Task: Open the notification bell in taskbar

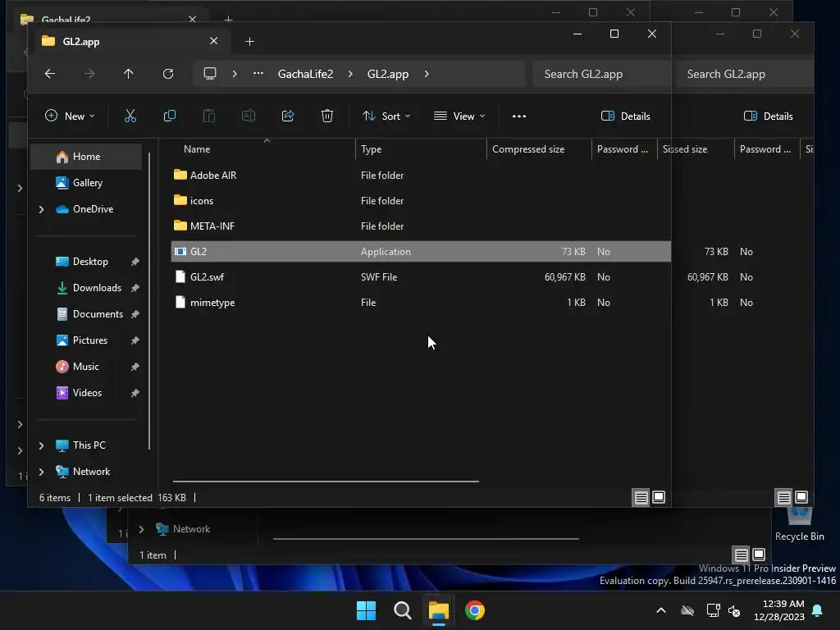Action: click(818, 610)
